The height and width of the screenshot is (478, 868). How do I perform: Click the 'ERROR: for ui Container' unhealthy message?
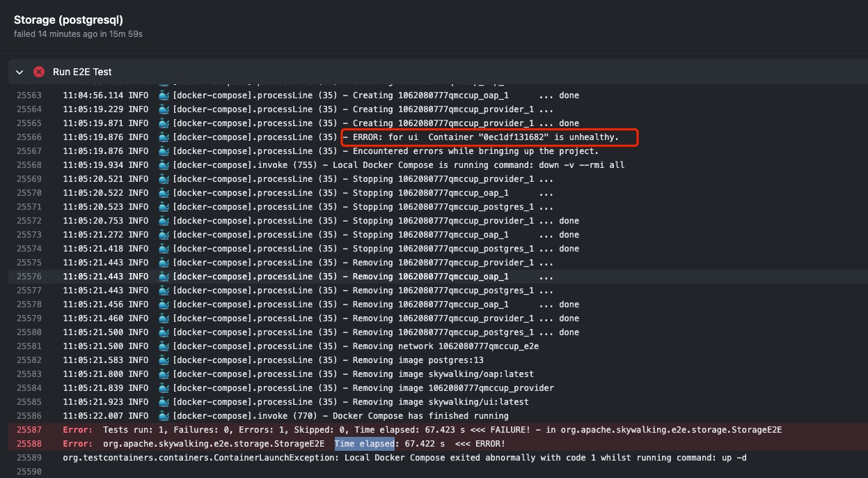(486, 137)
